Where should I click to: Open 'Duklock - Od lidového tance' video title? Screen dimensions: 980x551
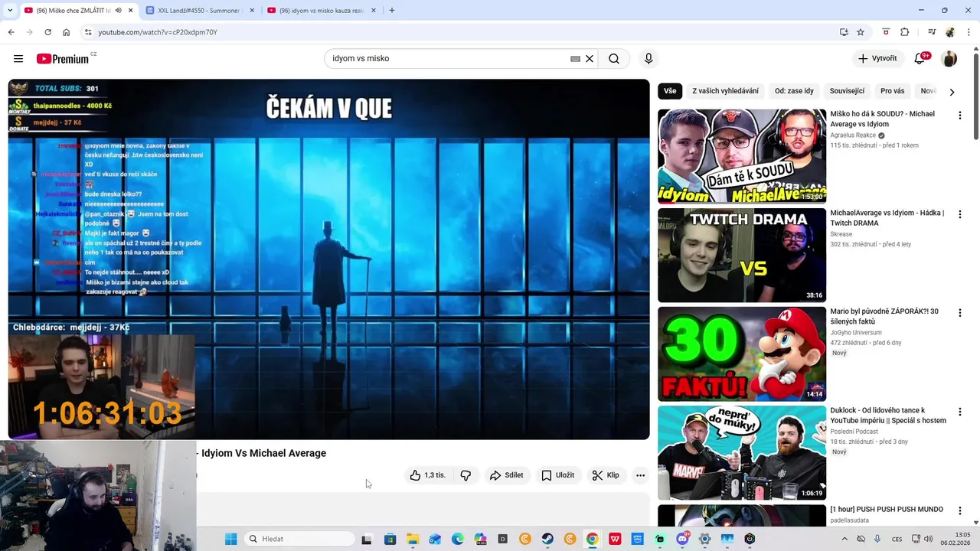(888, 416)
